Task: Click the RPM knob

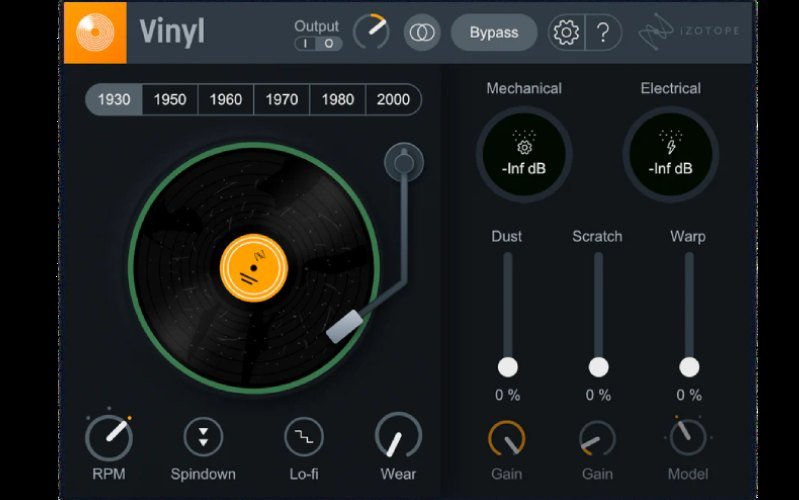Action: (x=109, y=437)
